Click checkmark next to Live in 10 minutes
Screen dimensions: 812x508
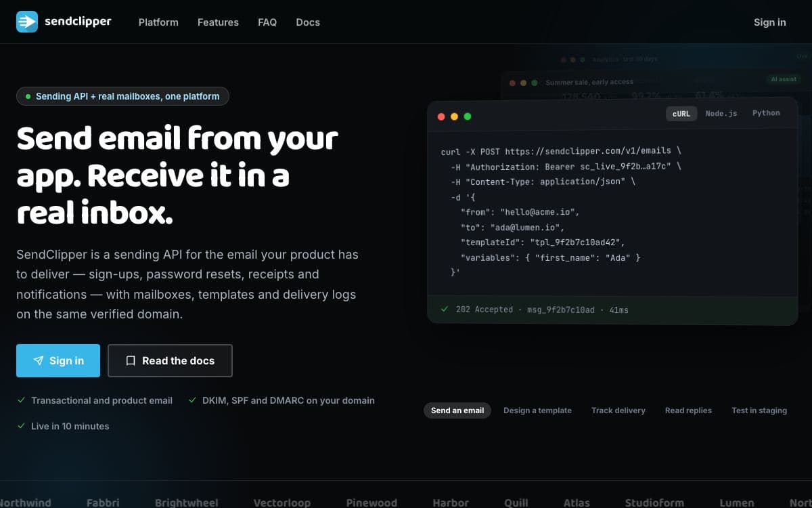tap(22, 426)
